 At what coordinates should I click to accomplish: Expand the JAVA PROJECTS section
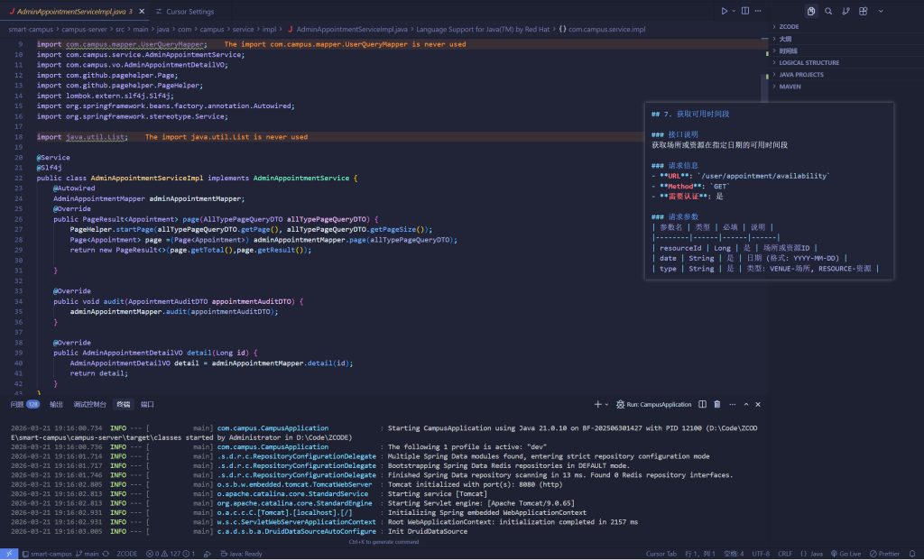coord(801,75)
